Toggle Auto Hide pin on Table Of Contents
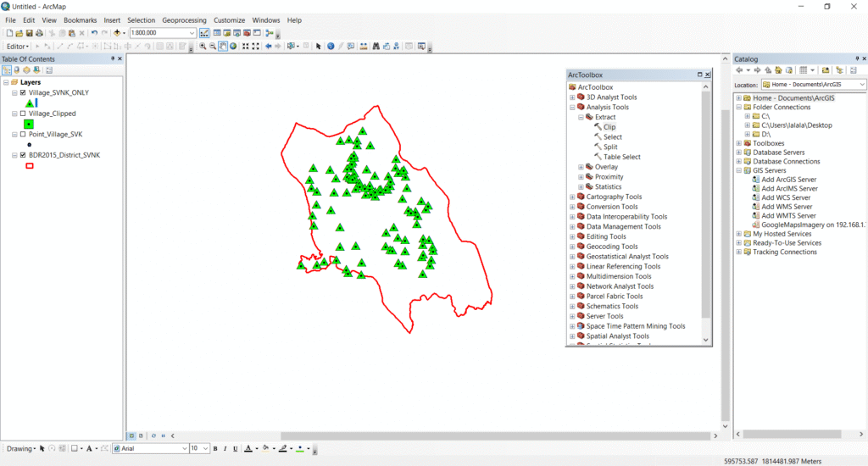The height and width of the screenshot is (466, 868). [113, 58]
